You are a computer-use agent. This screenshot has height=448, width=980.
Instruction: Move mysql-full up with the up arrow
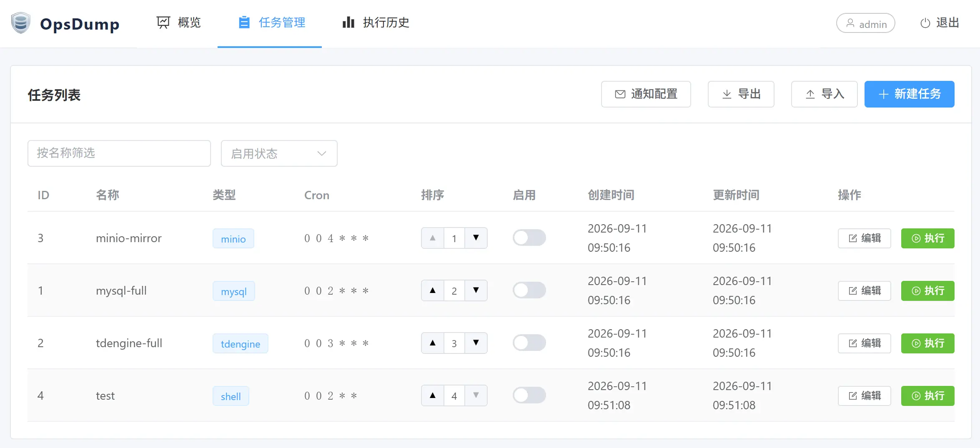pos(433,290)
